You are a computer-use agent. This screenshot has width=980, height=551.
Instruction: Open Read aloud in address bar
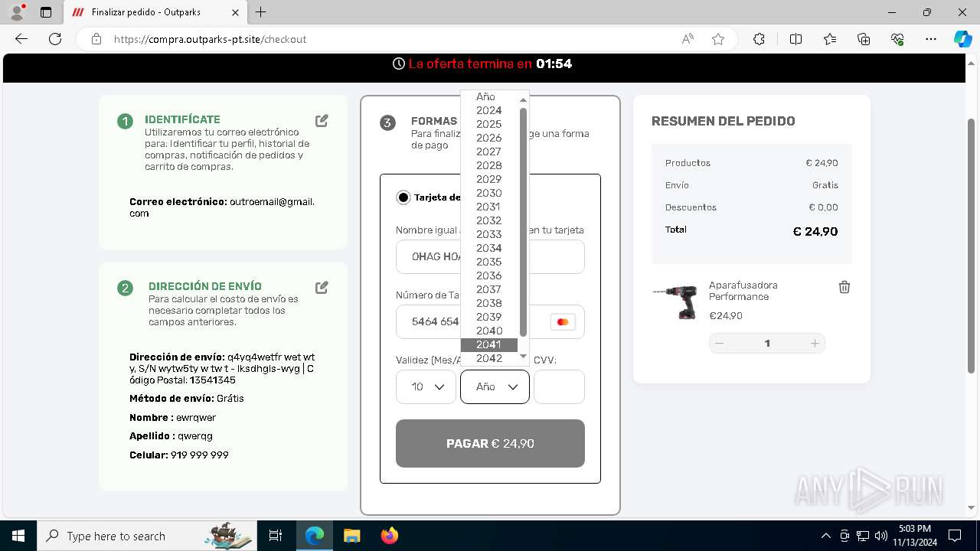[x=688, y=39]
